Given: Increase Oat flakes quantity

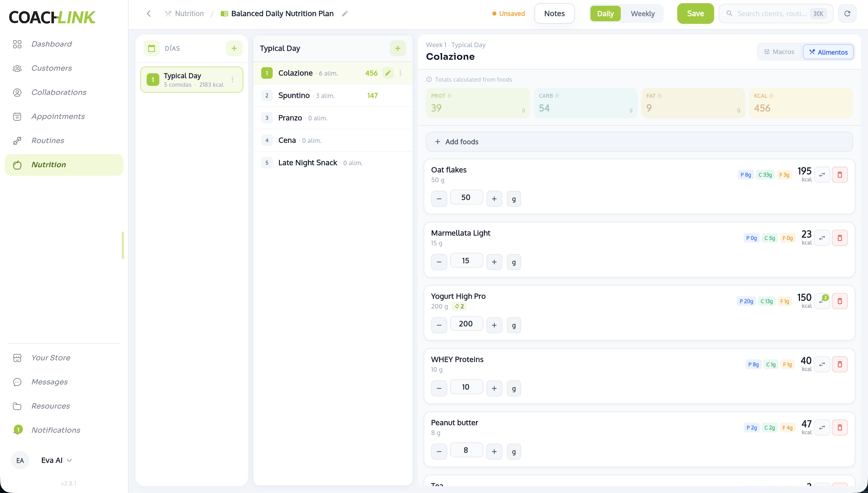Looking at the screenshot, I should [x=494, y=199].
